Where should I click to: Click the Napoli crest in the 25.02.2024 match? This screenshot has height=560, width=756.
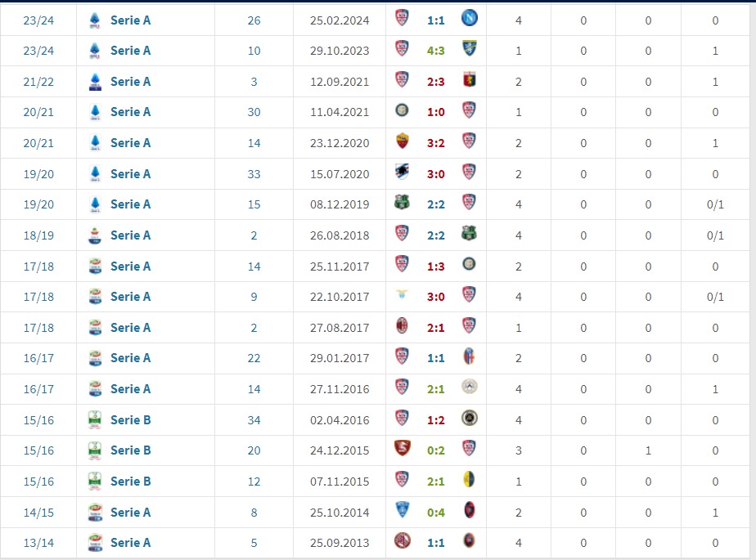coord(470,20)
